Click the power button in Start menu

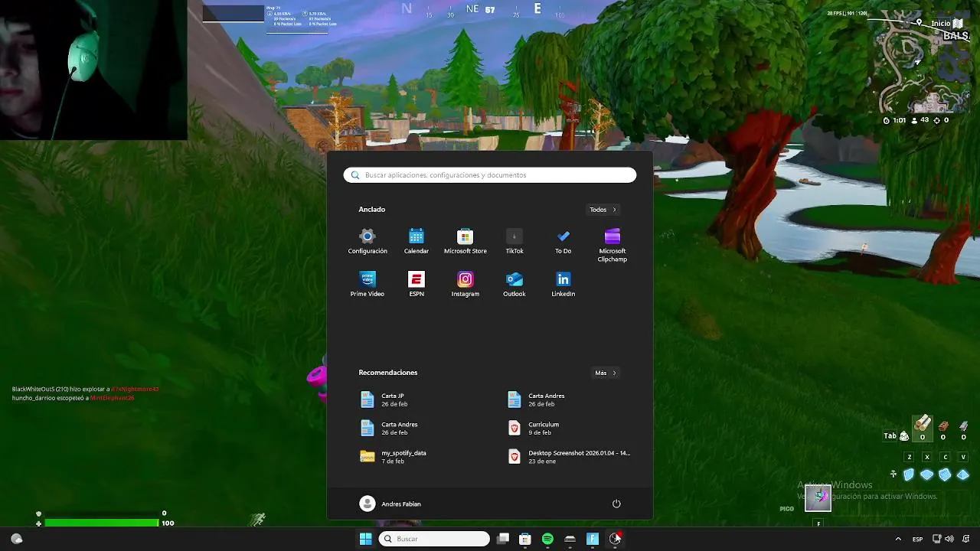click(x=616, y=504)
